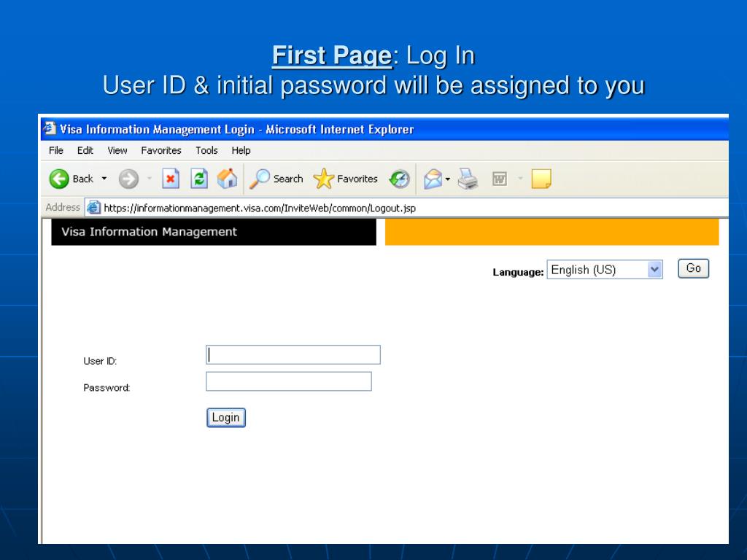Screen dimensions: 747x560
Task: Click the Refresh page icon
Action: pos(199,179)
